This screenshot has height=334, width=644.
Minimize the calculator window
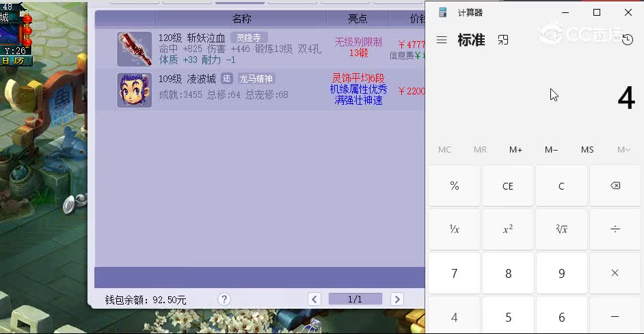coord(565,12)
